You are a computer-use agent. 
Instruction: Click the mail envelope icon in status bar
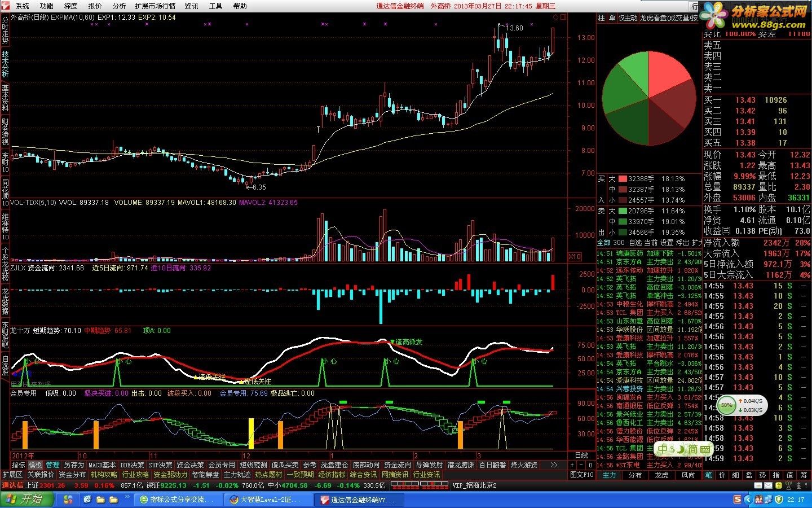tap(768, 485)
